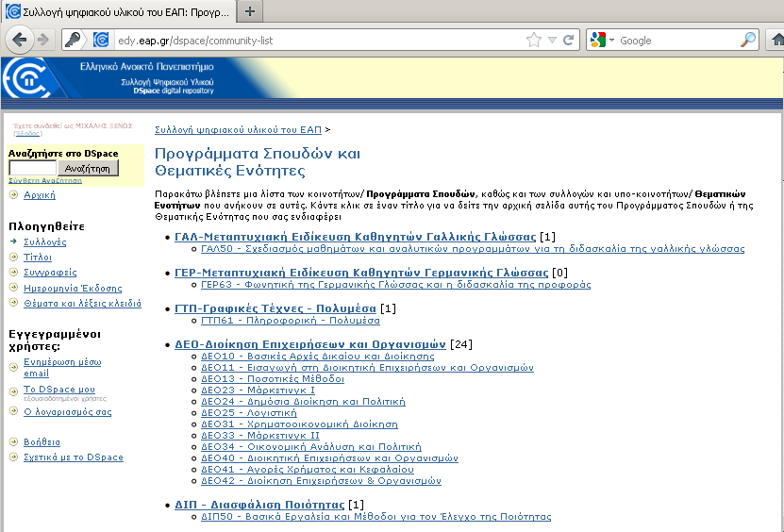Screen dimensions: 784x532
Task: Click the bullet icon beside Ενημέρωση μέσω email
Action: click(x=13, y=368)
